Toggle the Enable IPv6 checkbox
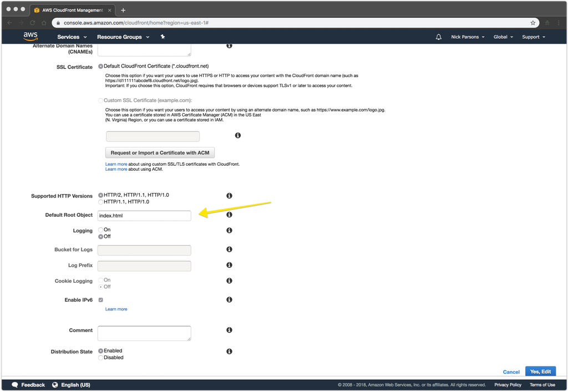The image size is (568, 392). pyautogui.click(x=101, y=300)
